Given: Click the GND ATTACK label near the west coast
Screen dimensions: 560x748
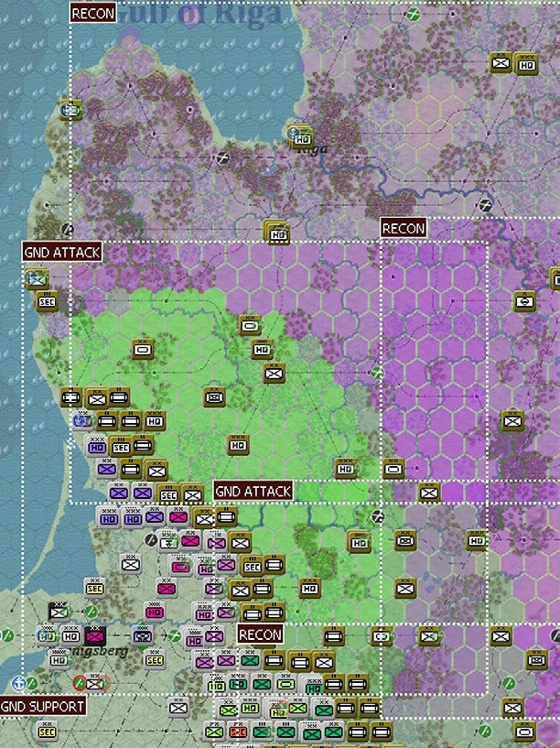Looking at the screenshot, I should click(62, 251).
